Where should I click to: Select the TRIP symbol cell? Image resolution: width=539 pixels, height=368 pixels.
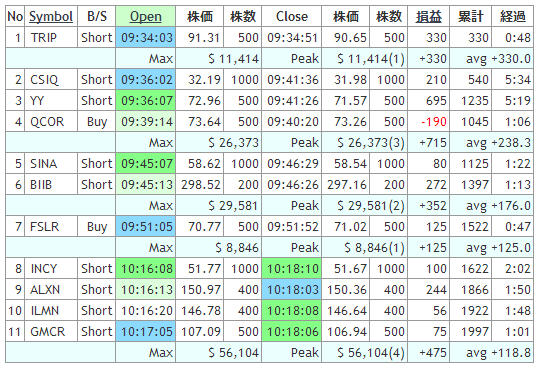pos(51,37)
